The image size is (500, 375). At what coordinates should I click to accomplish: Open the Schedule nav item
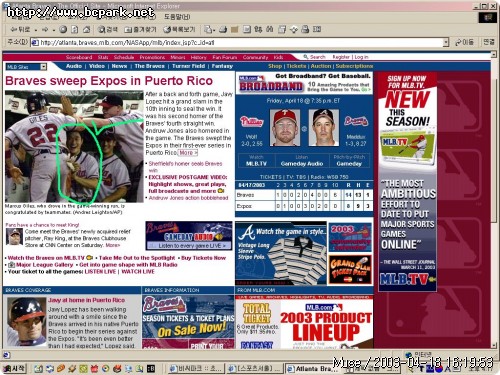click(x=124, y=57)
